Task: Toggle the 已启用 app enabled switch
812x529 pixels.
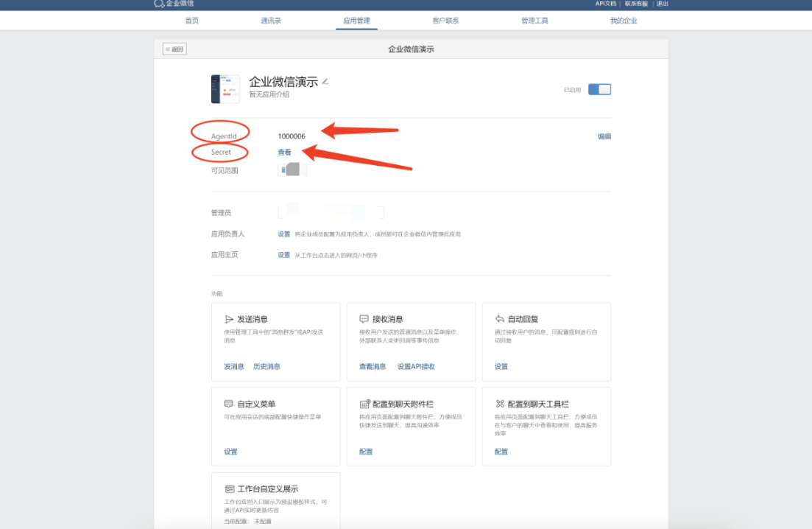Action: pos(599,90)
